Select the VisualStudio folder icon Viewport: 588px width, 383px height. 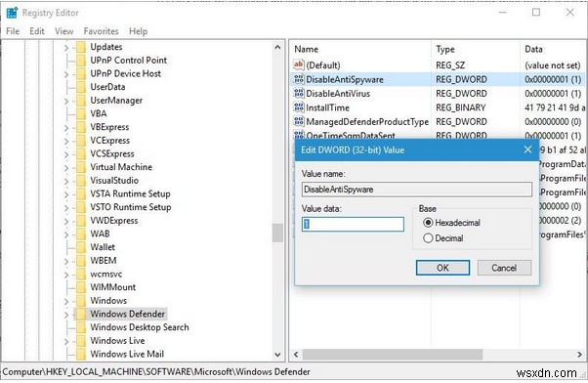(81, 181)
